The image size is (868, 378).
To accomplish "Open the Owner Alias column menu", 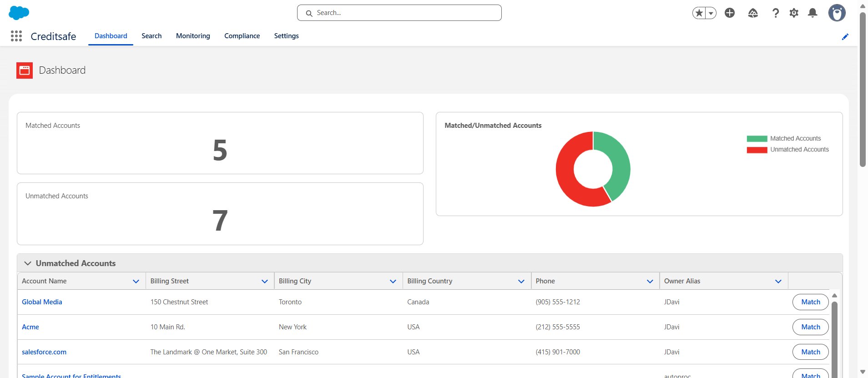I will coord(778,282).
